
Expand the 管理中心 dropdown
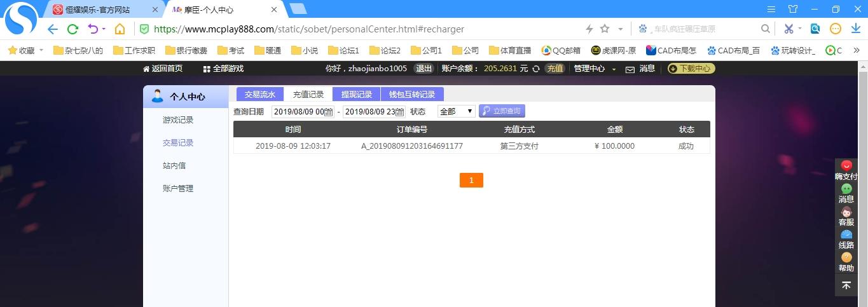(x=595, y=69)
